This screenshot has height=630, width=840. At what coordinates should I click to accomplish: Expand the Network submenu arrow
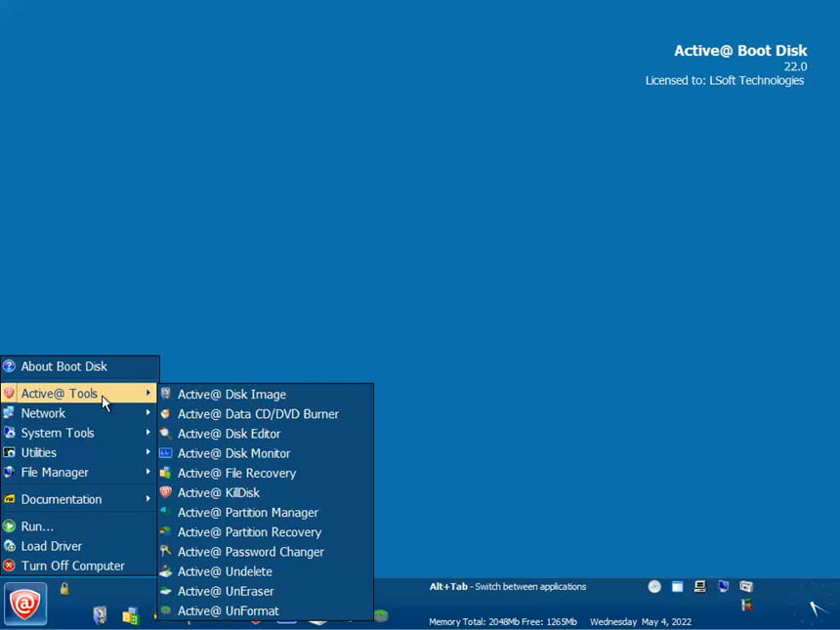click(147, 413)
